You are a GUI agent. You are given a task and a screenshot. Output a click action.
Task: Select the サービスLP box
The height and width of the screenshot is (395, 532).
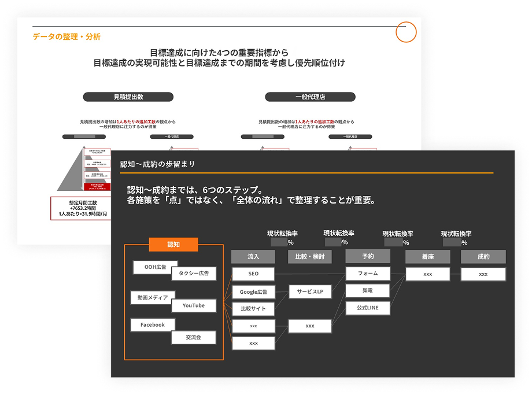310,291
